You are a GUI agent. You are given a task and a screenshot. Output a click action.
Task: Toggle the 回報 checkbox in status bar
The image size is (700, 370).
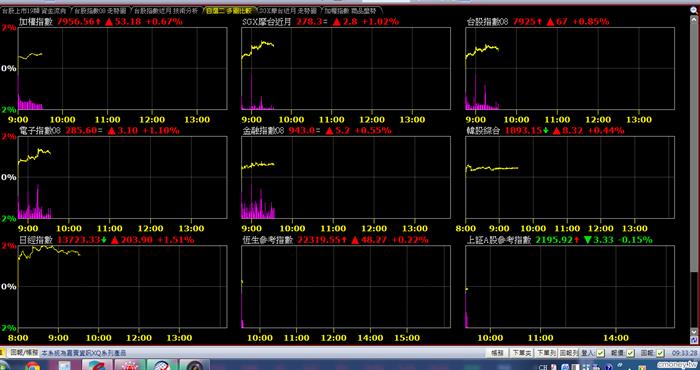pyautogui.click(x=660, y=353)
